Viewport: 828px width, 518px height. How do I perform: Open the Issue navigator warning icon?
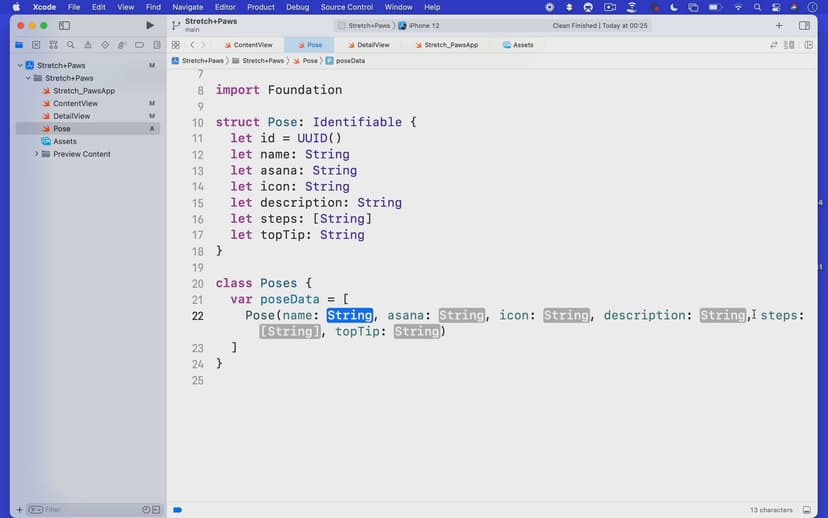[x=88, y=45]
